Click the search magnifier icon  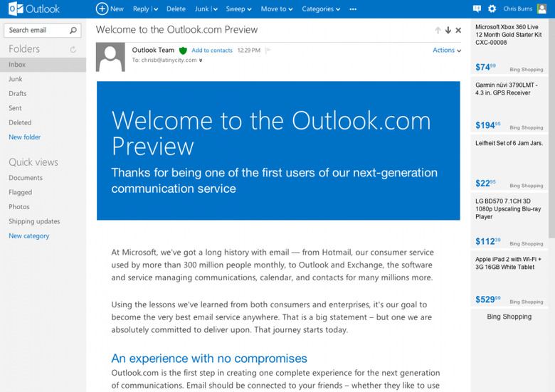pyautogui.click(x=73, y=31)
